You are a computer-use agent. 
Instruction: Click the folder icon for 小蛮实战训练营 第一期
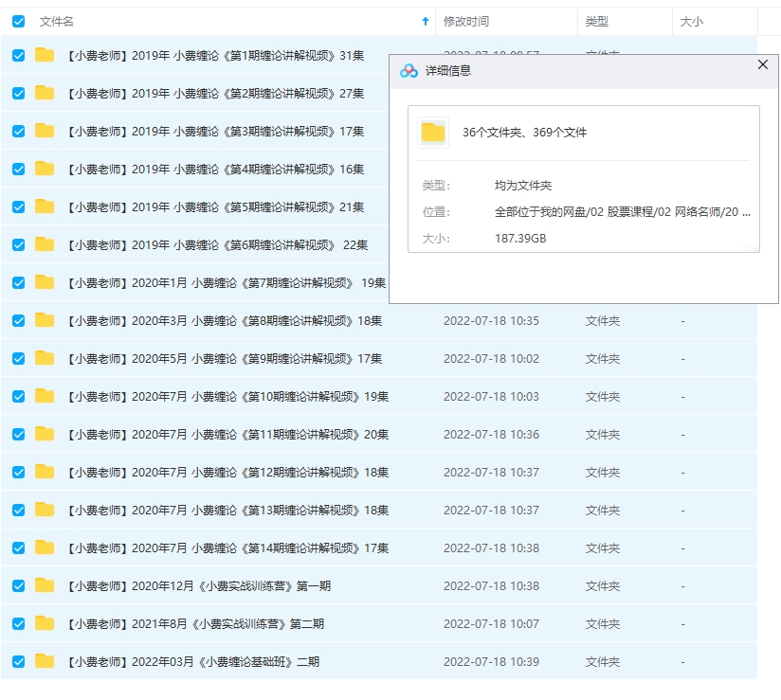(x=44, y=585)
